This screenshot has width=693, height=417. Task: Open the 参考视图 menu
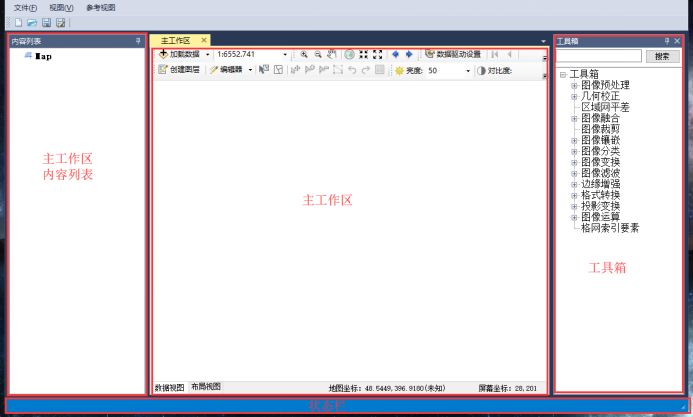100,7
